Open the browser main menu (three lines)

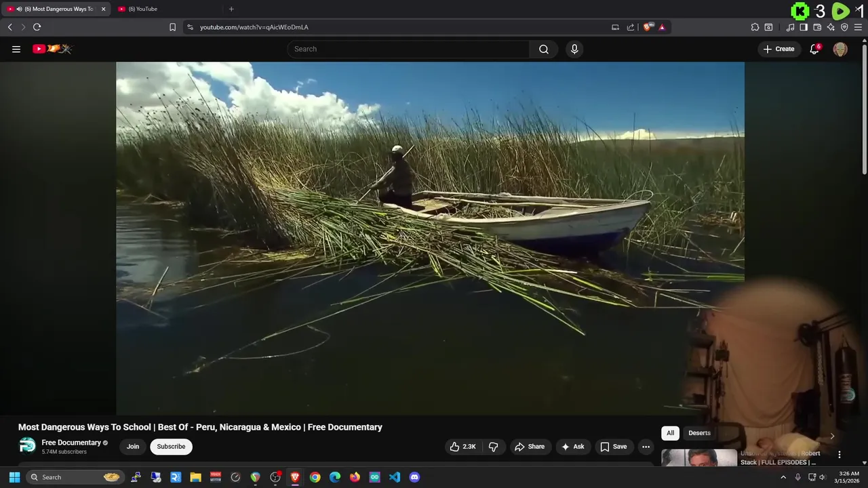[x=858, y=27]
